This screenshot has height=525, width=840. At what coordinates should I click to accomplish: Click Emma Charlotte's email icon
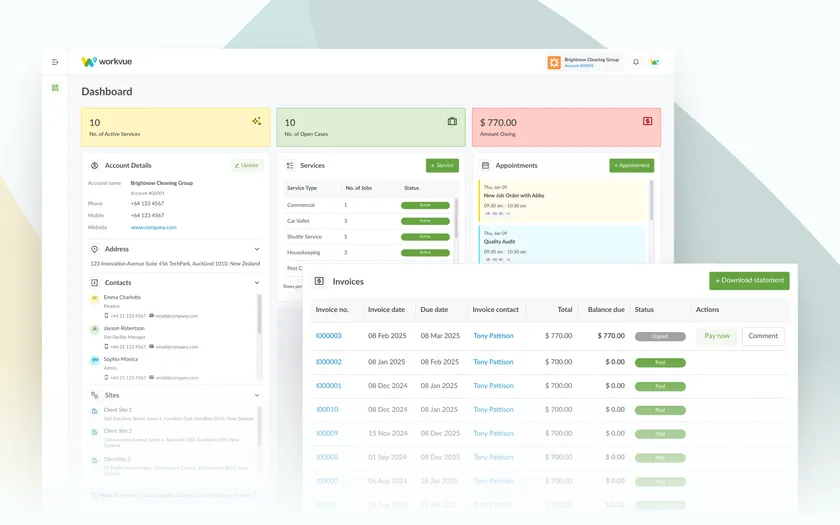pyautogui.click(x=152, y=316)
